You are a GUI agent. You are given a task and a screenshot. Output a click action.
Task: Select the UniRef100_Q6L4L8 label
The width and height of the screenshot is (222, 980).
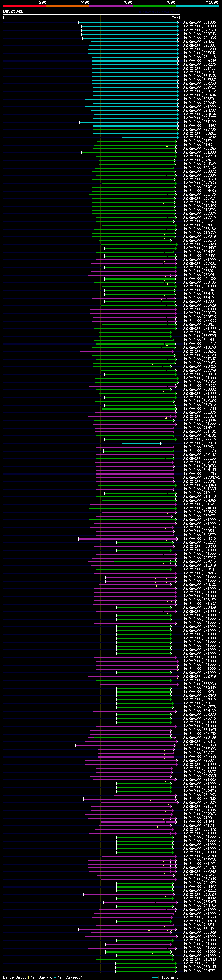[x=199, y=57]
